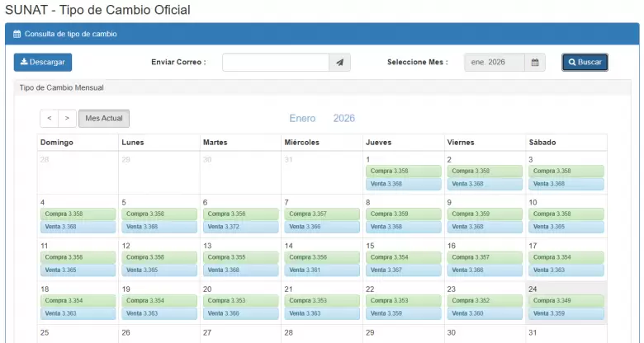The width and height of the screenshot is (644, 343).
Task: Go to previous month arrow
Action: pyautogui.click(x=50, y=119)
